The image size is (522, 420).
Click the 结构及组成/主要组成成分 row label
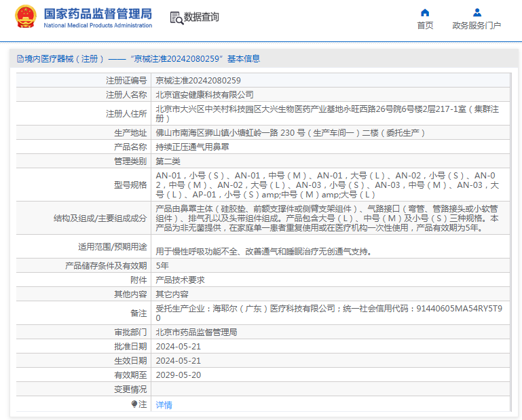pyautogui.click(x=100, y=218)
